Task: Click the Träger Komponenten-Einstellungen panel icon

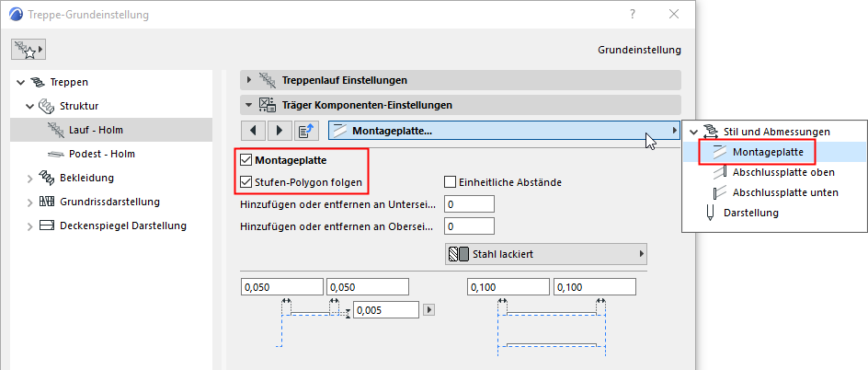Action: pos(267,105)
